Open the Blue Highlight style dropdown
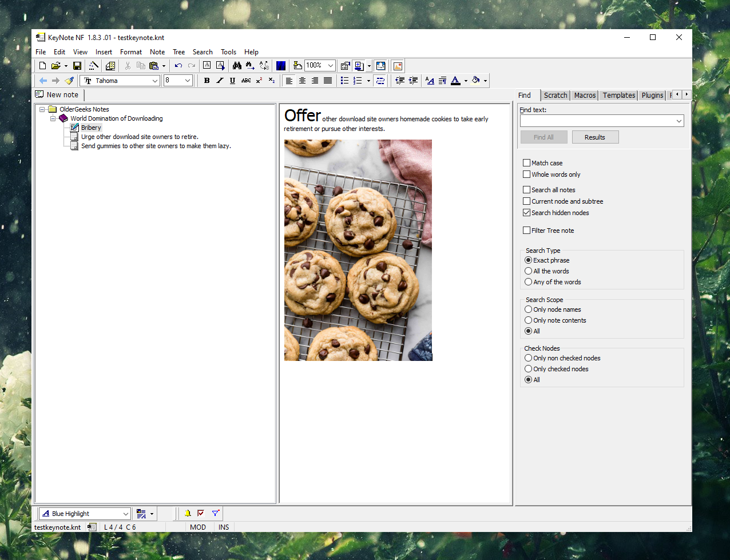Viewport: 730px width, 560px height. (x=126, y=514)
